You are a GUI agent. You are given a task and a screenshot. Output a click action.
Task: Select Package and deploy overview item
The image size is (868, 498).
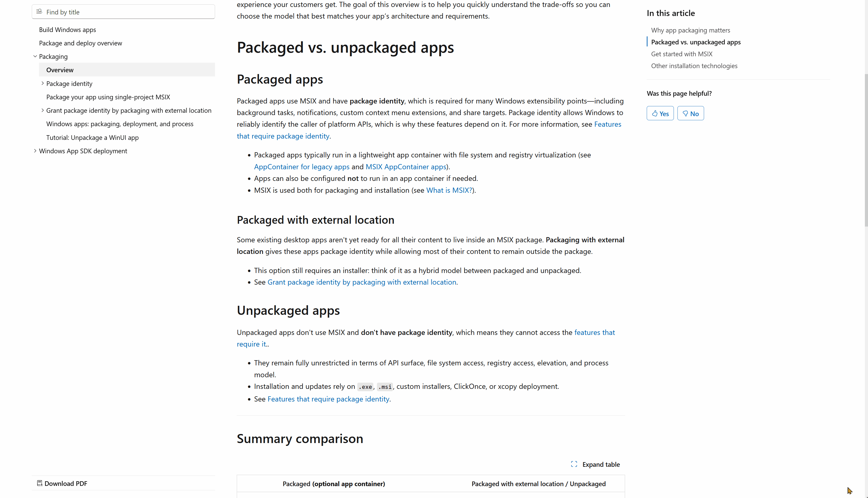[80, 43]
